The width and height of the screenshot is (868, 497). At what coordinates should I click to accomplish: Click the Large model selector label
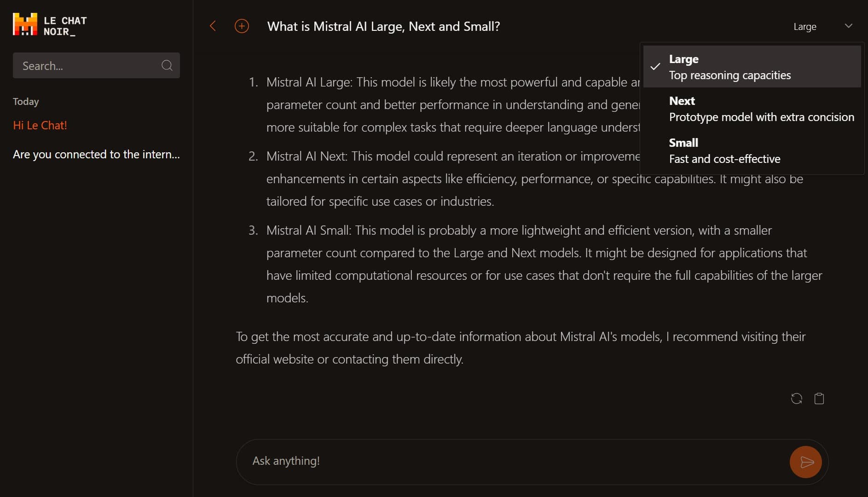click(x=805, y=27)
